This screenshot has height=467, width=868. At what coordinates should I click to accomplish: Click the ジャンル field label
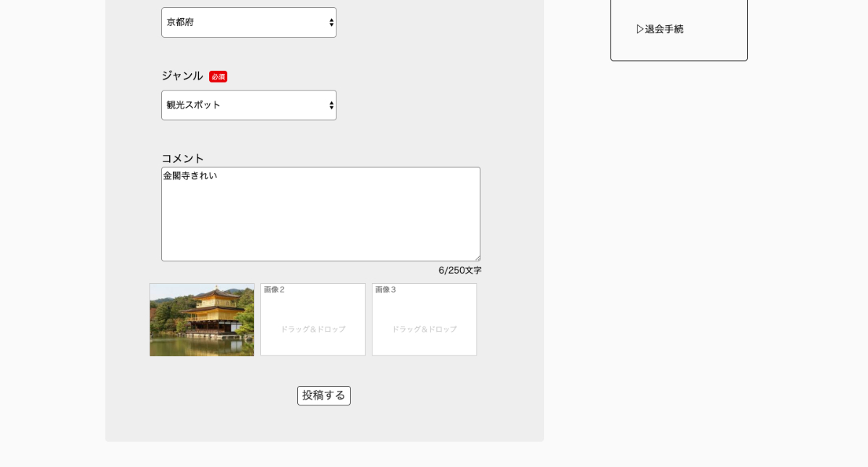pyautogui.click(x=182, y=75)
